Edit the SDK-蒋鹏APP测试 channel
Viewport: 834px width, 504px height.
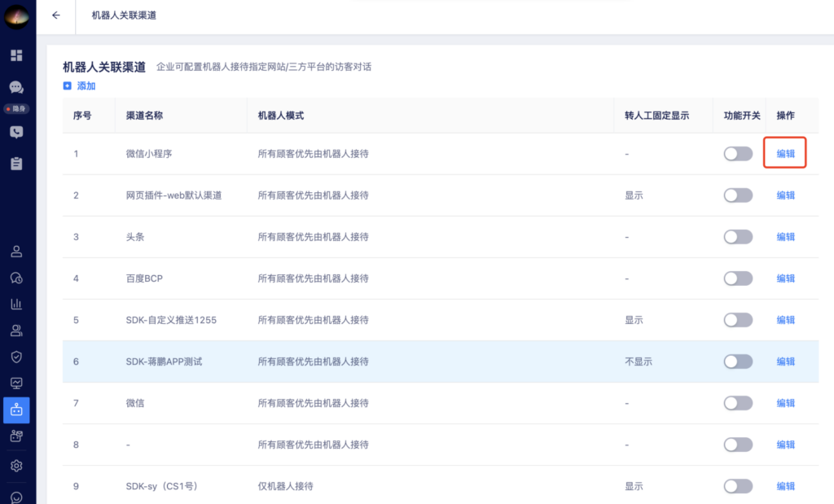click(786, 362)
